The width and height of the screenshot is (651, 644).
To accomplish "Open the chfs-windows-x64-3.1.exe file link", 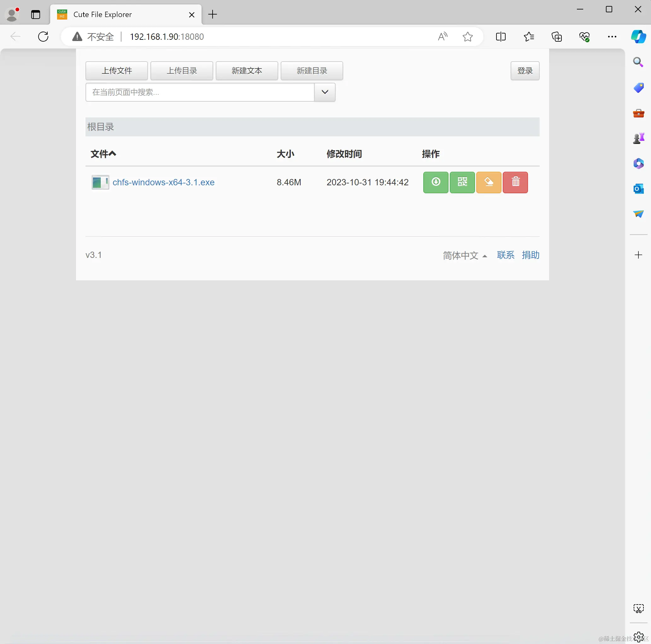I will pos(163,182).
